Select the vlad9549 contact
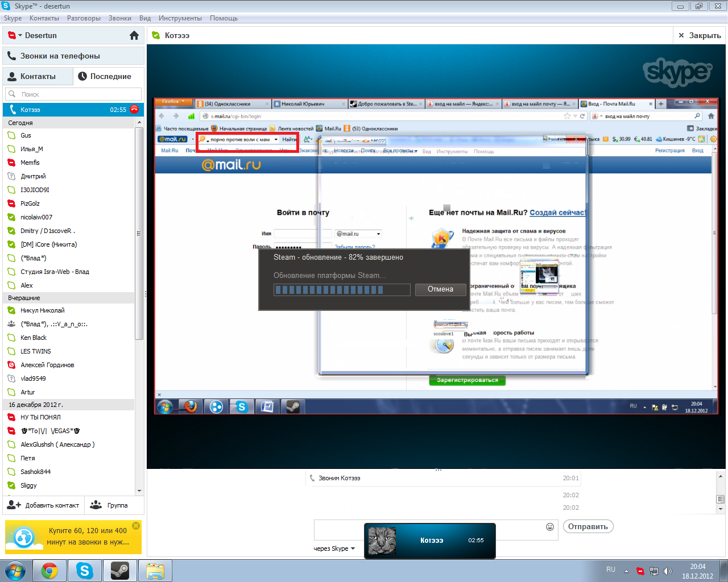728x582 pixels. pos(69,379)
